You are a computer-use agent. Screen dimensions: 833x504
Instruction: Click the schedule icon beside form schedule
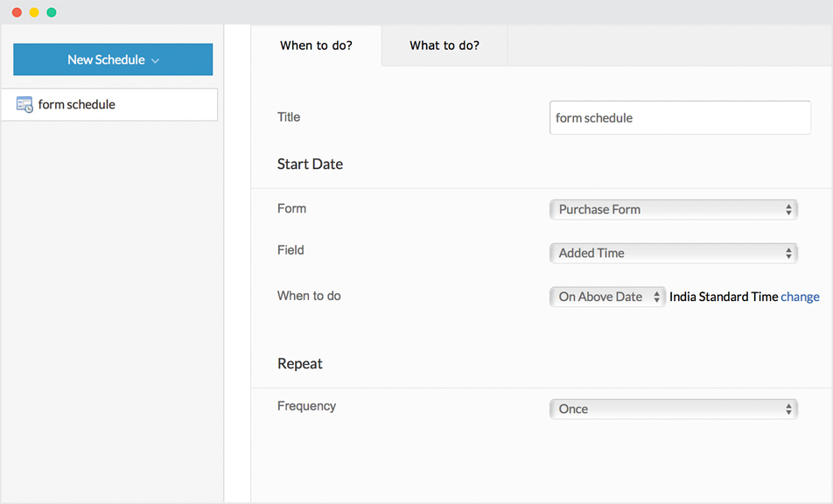click(24, 105)
